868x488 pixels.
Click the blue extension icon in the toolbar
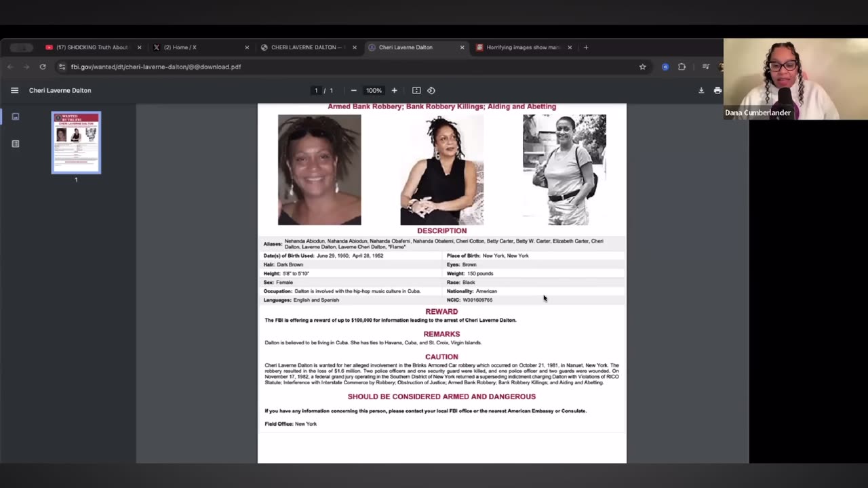pyautogui.click(x=665, y=66)
